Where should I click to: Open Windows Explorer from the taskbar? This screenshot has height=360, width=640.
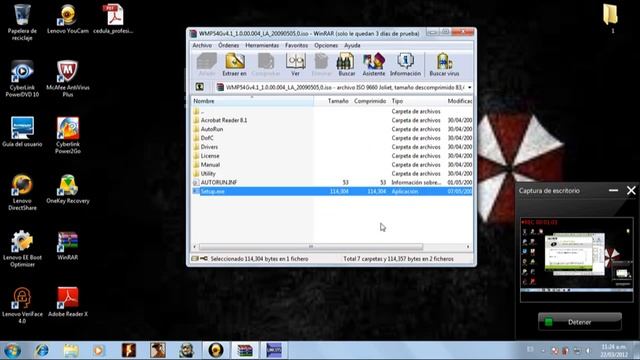[71, 351]
